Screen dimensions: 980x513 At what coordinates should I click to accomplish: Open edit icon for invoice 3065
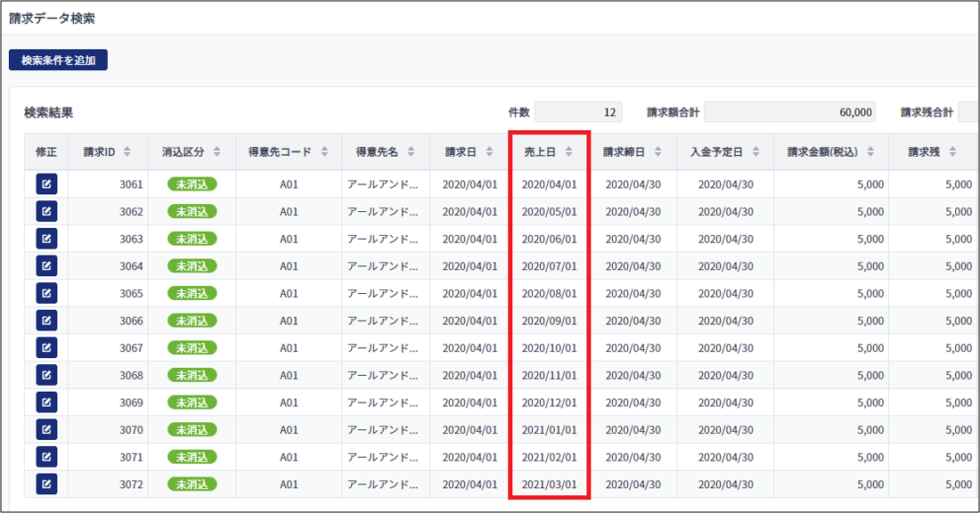[x=46, y=293]
